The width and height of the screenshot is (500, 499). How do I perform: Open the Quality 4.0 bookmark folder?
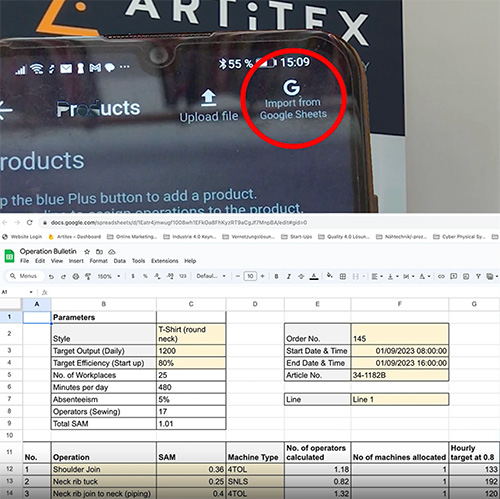click(344, 237)
